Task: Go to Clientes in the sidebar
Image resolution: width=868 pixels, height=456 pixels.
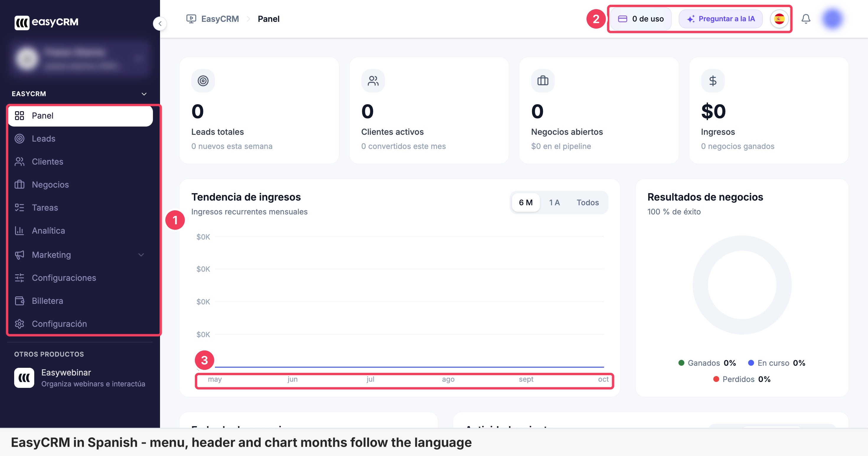Action: coord(80,162)
